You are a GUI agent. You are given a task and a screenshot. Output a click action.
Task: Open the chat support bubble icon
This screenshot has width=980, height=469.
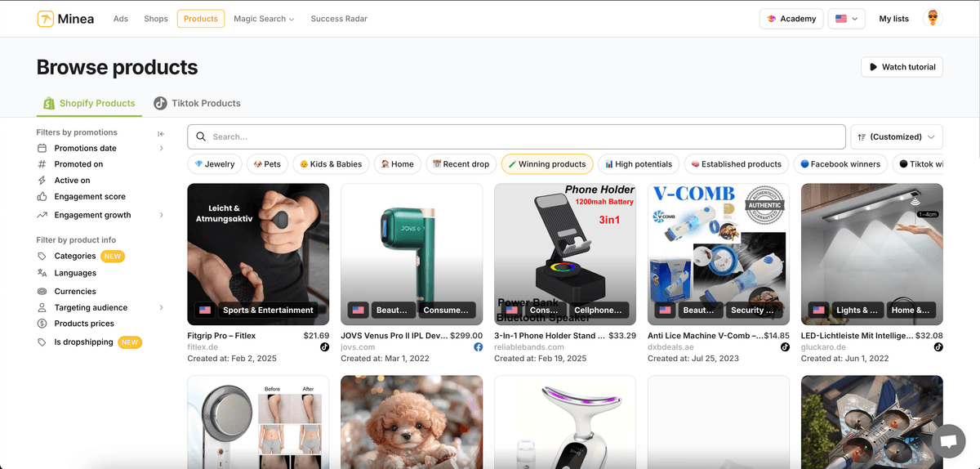[x=948, y=441]
